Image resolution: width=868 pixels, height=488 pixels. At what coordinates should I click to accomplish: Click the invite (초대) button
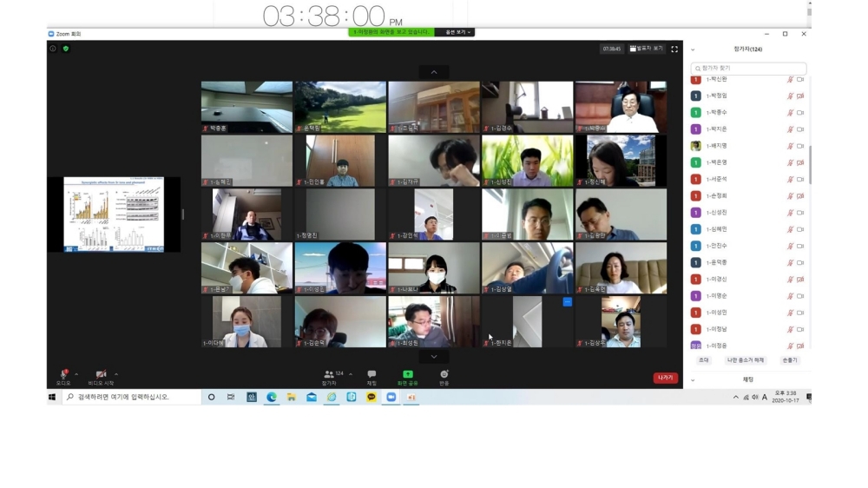tap(703, 359)
